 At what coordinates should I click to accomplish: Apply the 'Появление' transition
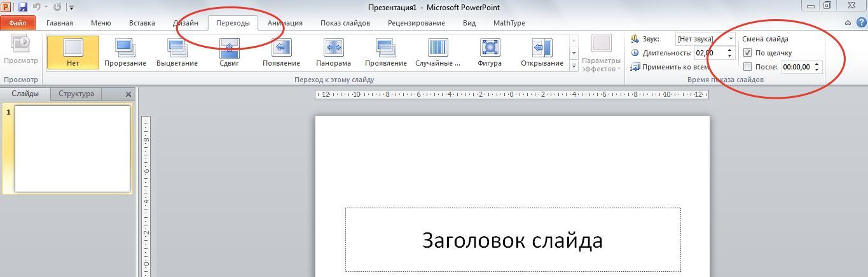[x=281, y=52]
